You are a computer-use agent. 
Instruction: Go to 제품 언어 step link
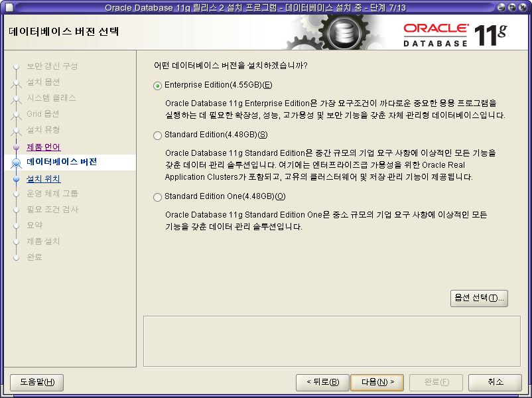(43, 147)
